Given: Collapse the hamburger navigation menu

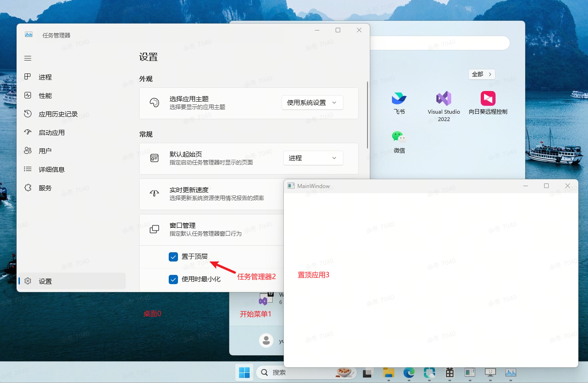Looking at the screenshot, I should [28, 58].
